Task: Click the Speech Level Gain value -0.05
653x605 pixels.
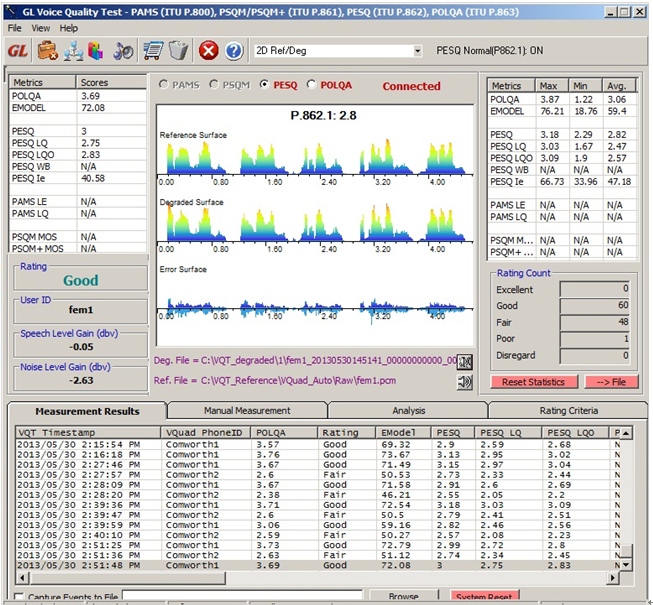Action: pyautogui.click(x=81, y=347)
